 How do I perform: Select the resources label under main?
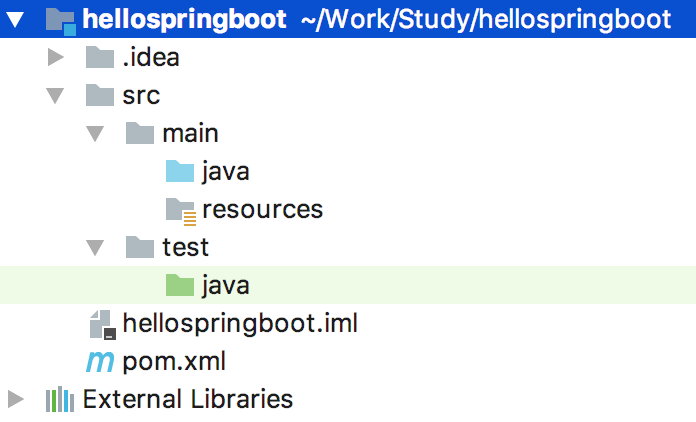point(262,209)
